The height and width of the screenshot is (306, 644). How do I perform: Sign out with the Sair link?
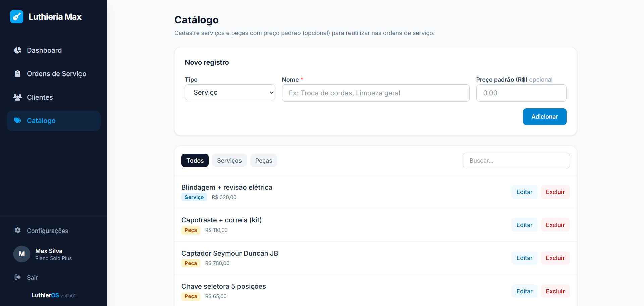(54, 277)
